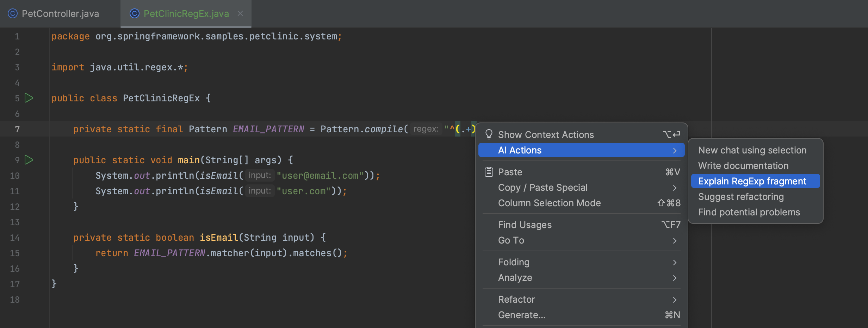Run the main method via gutter icon

pyautogui.click(x=29, y=160)
